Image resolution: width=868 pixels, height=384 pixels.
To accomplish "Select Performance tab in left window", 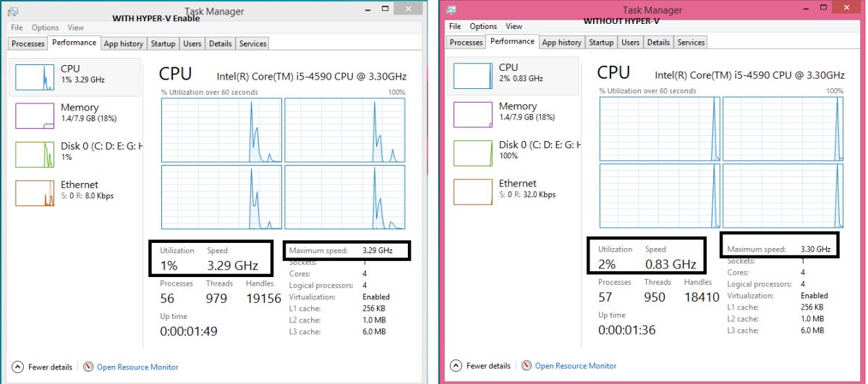I will pos(74,43).
